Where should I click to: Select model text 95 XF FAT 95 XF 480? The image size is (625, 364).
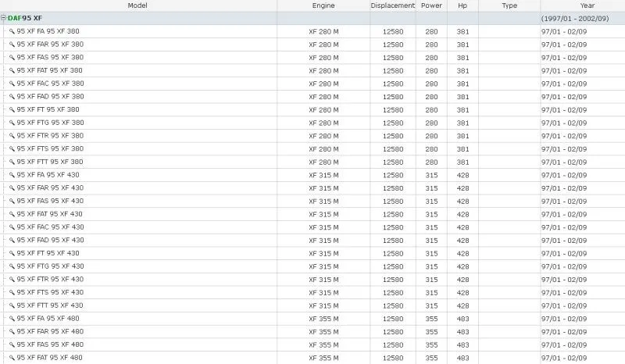(x=49, y=358)
